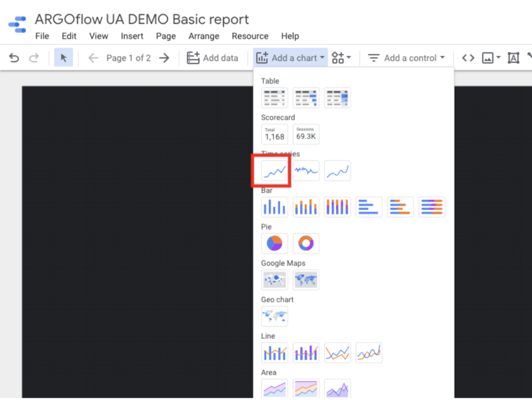Insert the Sparkline time series chart
This screenshot has height=400, width=532.
pos(306,171)
